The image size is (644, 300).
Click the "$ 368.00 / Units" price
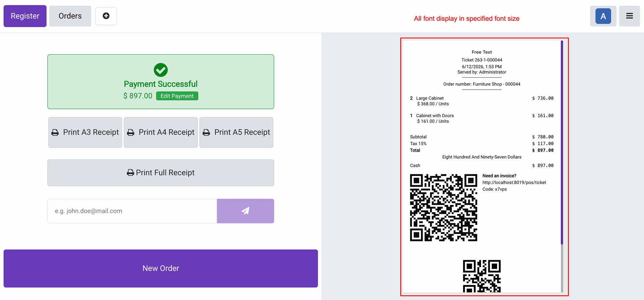click(x=433, y=104)
